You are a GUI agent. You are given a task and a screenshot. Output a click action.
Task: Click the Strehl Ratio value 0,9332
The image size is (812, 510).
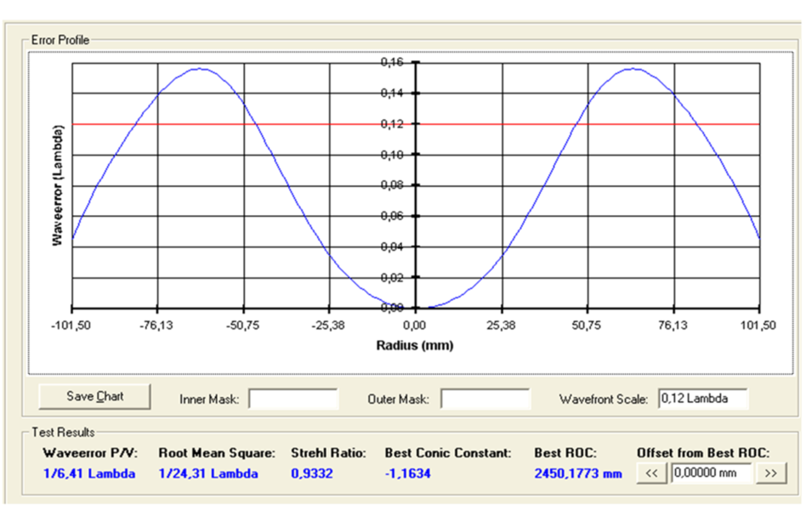(313, 473)
